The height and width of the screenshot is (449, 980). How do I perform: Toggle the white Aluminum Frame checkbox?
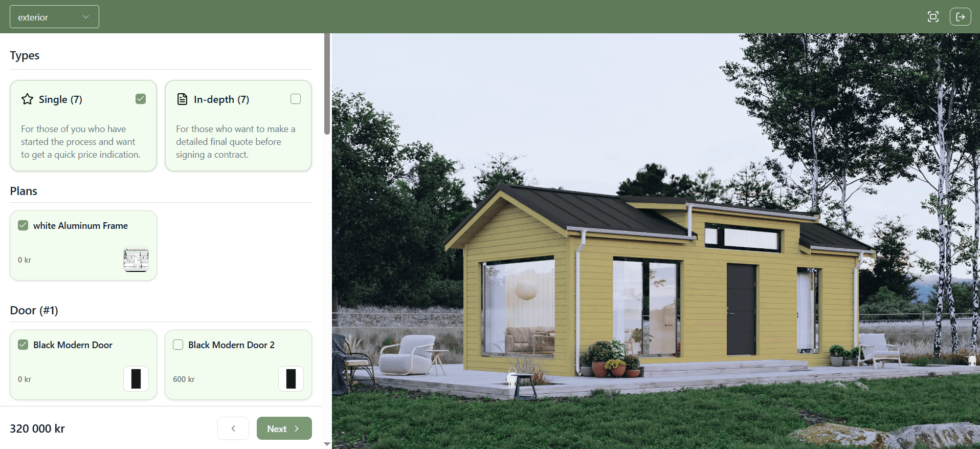23,225
